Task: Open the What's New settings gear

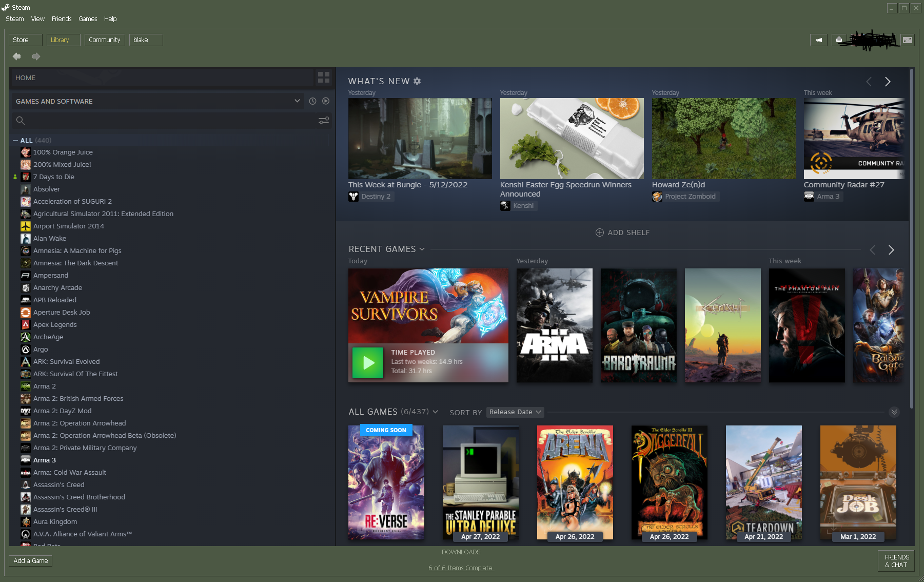Action: click(417, 81)
